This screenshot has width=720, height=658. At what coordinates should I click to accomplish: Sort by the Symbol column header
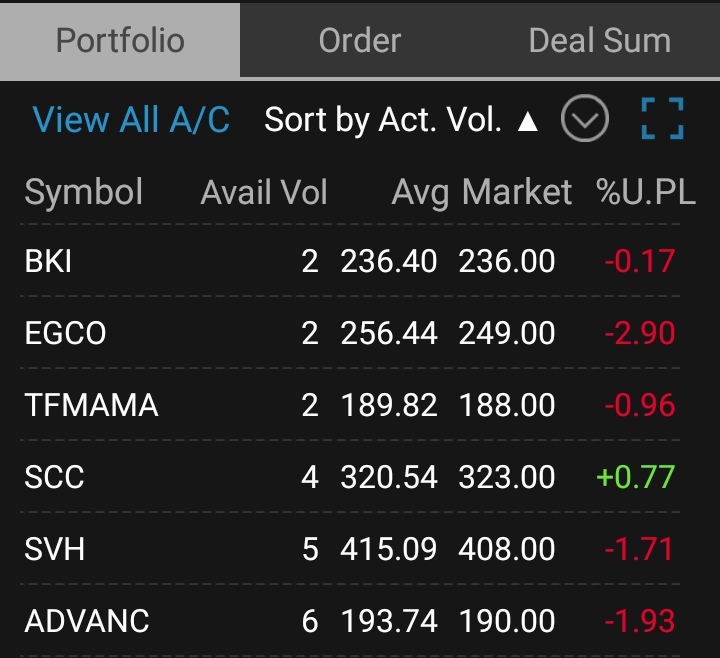click(x=84, y=191)
